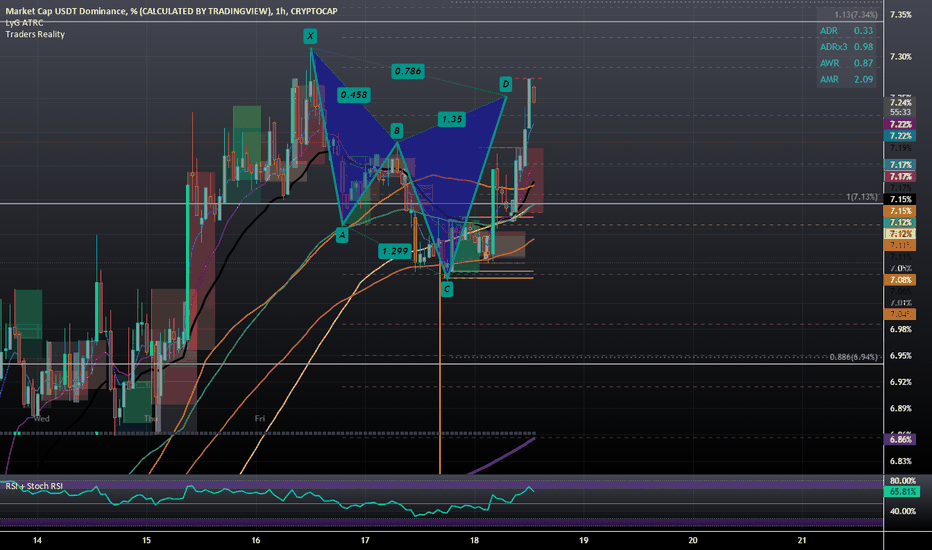Image resolution: width=932 pixels, height=550 pixels.
Task: Click date 21 on the time axis
Action: [802, 540]
